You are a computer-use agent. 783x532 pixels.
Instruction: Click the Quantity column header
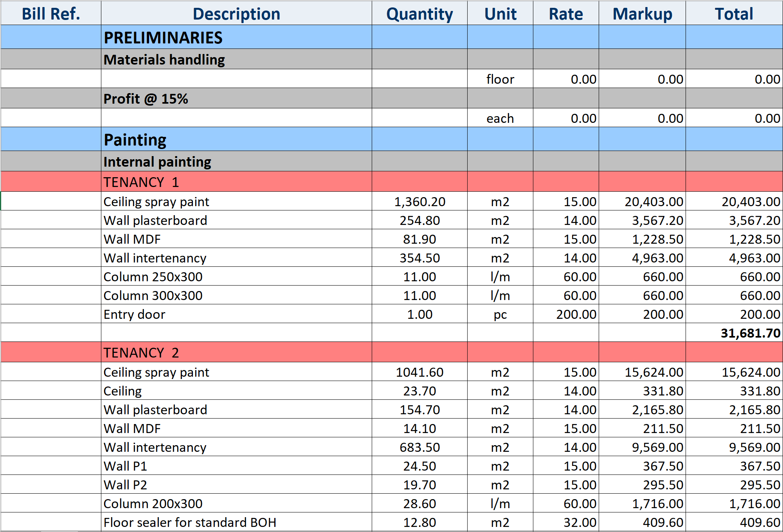point(419,14)
